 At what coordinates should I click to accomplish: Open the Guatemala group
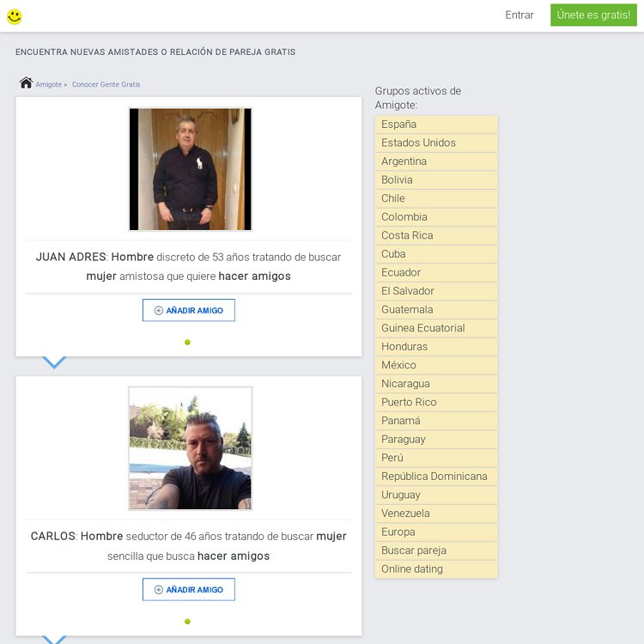coord(436,310)
